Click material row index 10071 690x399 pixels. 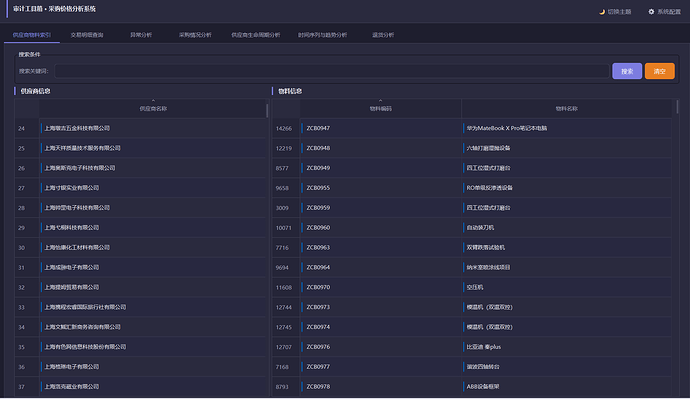coord(284,227)
